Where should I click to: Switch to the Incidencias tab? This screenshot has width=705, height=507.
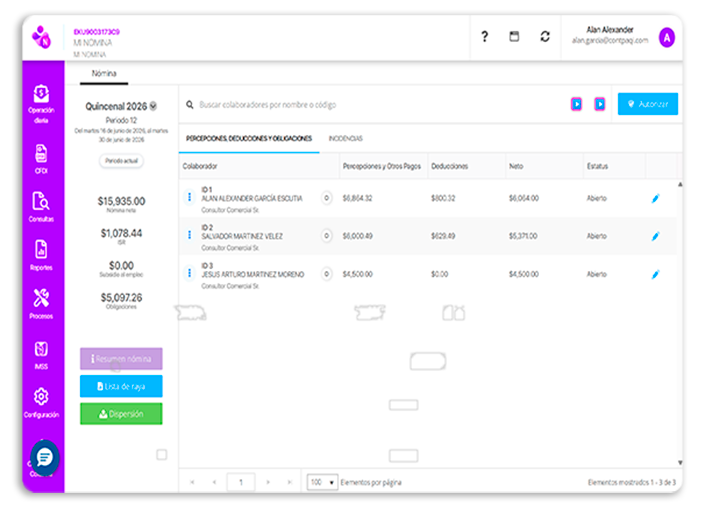tap(345, 138)
